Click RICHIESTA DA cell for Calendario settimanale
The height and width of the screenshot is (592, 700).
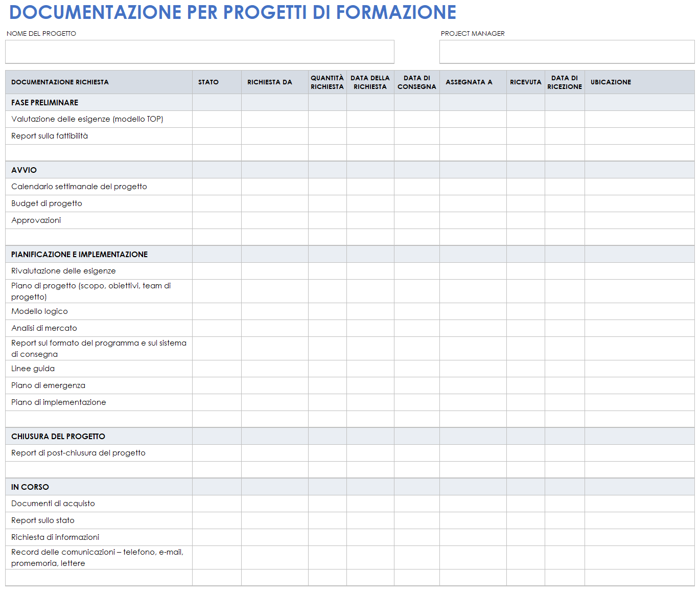(275, 187)
